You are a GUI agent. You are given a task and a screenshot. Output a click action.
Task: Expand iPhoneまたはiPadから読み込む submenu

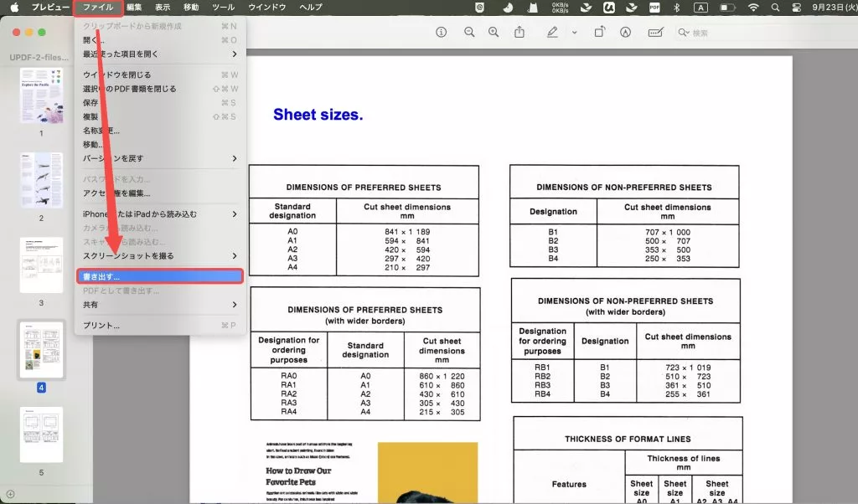(160, 214)
